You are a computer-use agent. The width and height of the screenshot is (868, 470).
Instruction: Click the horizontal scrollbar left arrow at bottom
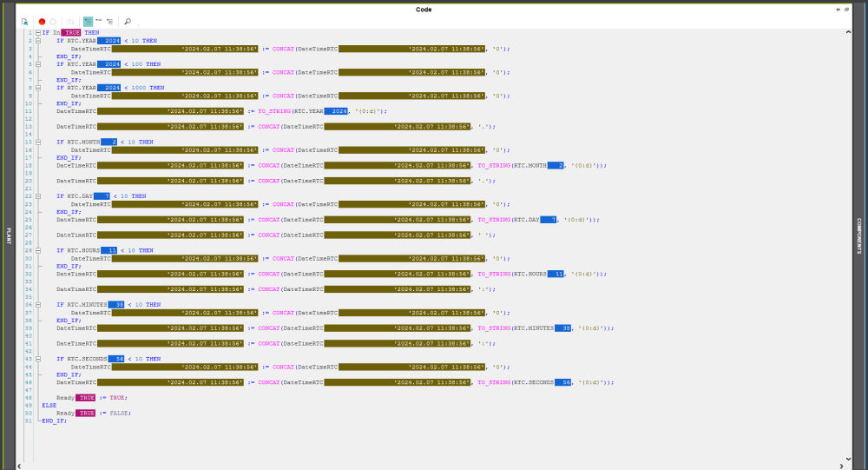pos(19,466)
